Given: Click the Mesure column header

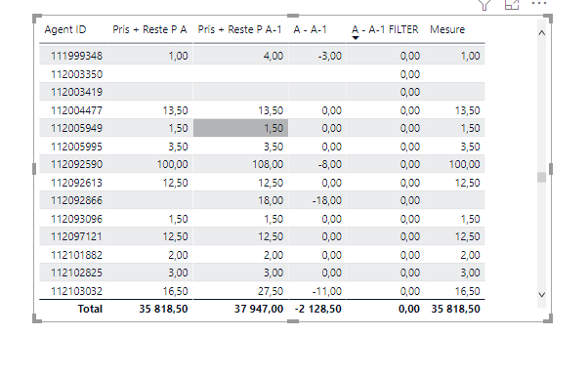Looking at the screenshot, I should tap(447, 29).
